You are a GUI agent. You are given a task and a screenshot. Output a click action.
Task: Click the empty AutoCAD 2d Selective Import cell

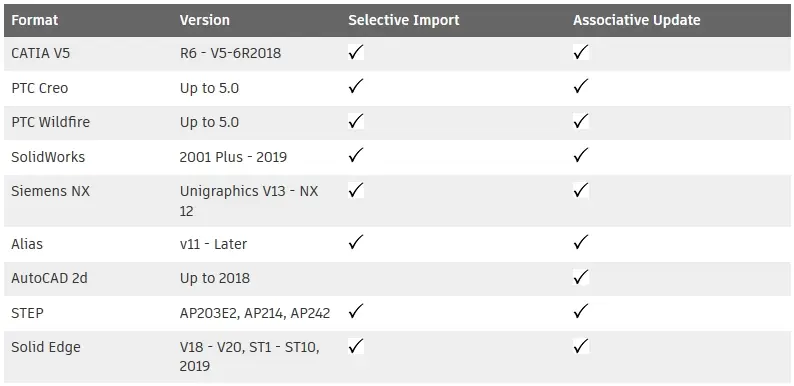(454, 279)
